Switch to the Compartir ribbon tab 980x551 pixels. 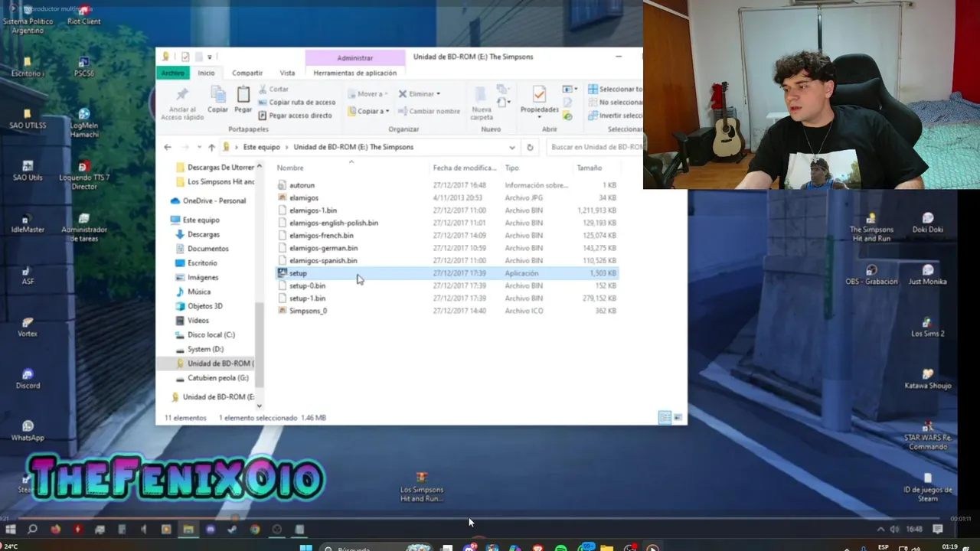point(247,73)
